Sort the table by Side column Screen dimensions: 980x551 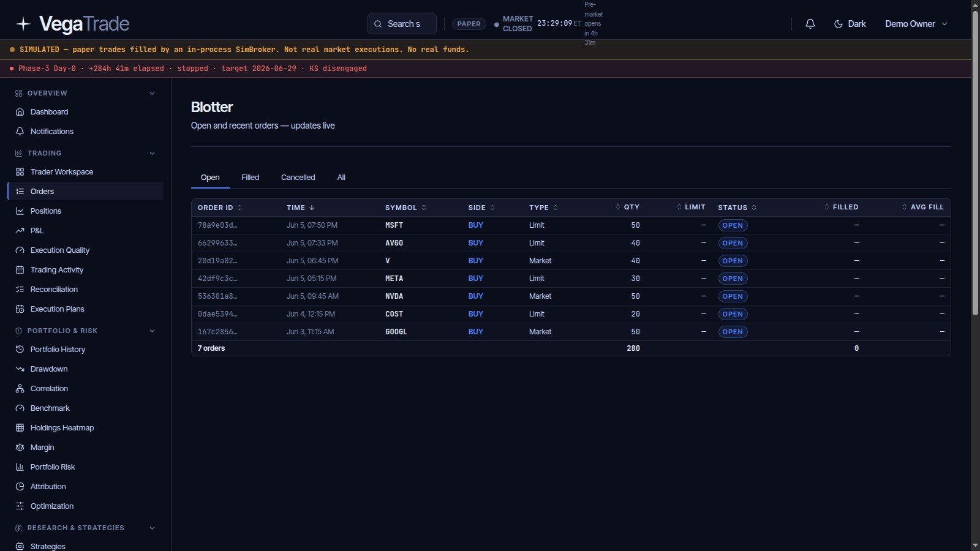[x=481, y=208]
